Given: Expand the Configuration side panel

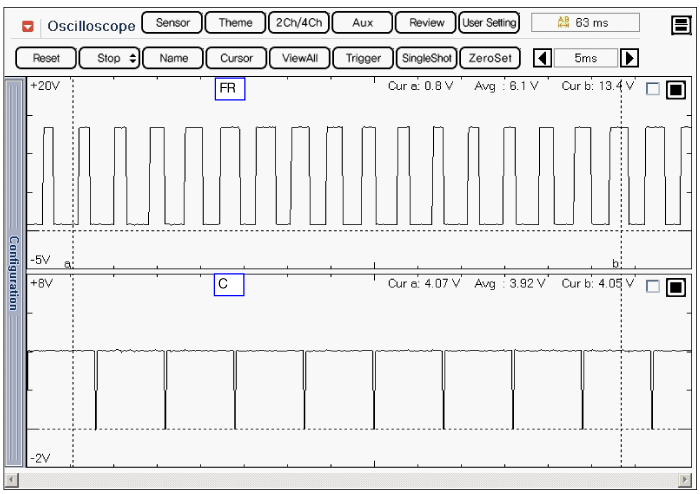Looking at the screenshot, I should tap(14, 272).
